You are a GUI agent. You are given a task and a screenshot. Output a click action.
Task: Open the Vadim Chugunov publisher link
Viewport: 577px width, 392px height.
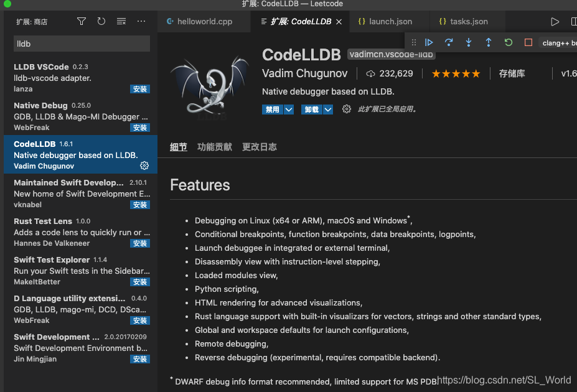click(x=305, y=73)
